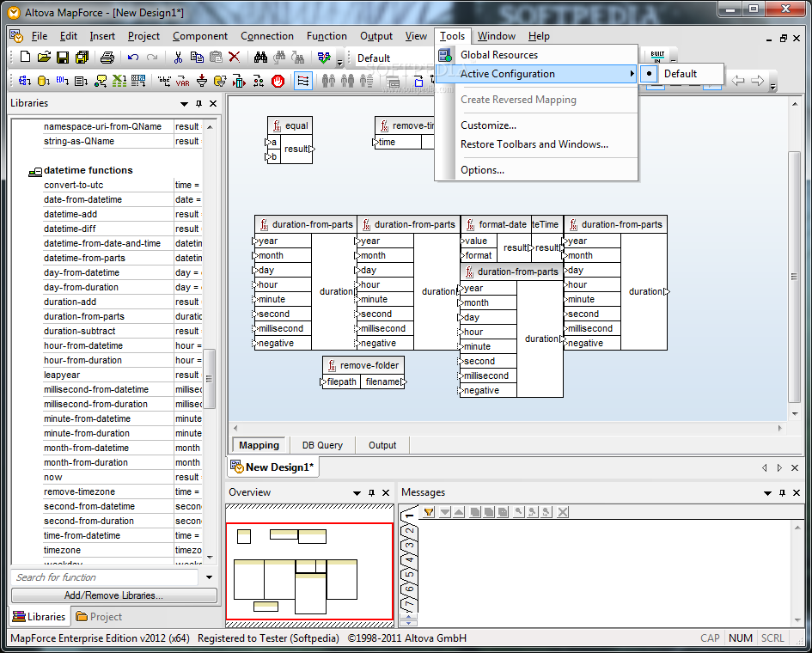Screen dimensions: 812x653
Task: Click the mapping area vertical scrollbar thumb
Action: 794,277
